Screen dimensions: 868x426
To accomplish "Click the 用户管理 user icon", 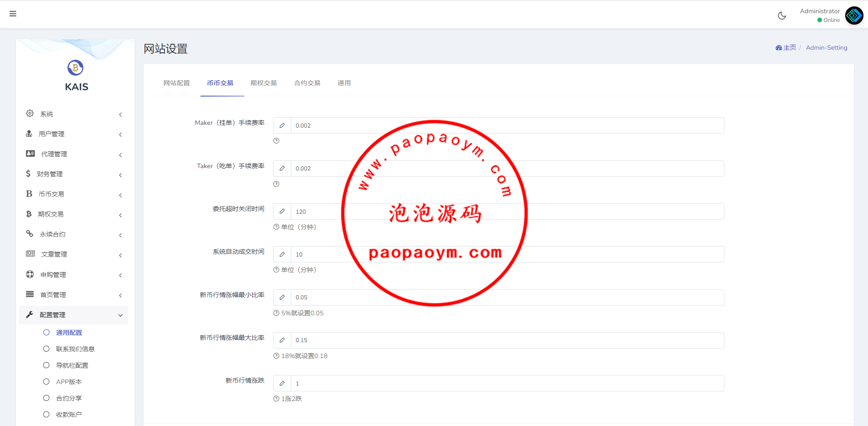I will [29, 133].
